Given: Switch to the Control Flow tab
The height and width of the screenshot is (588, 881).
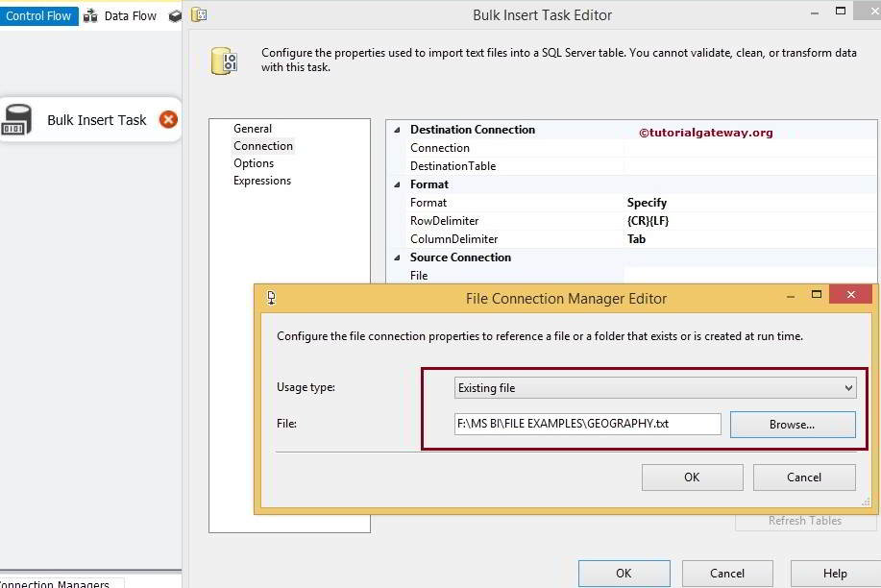Looking at the screenshot, I should point(38,15).
